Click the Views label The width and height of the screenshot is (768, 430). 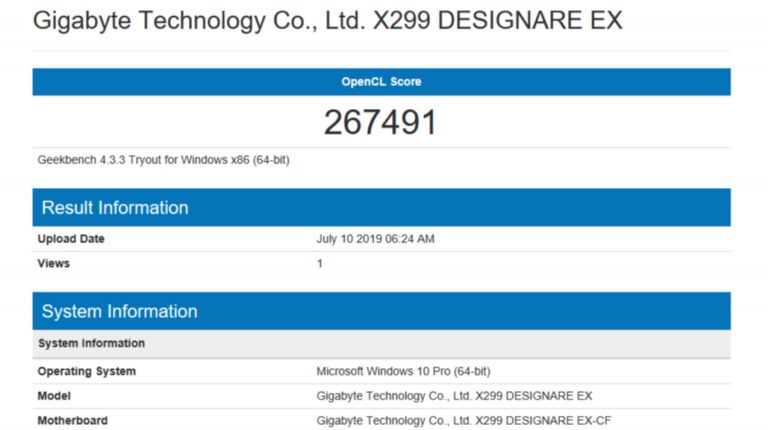tap(54, 264)
